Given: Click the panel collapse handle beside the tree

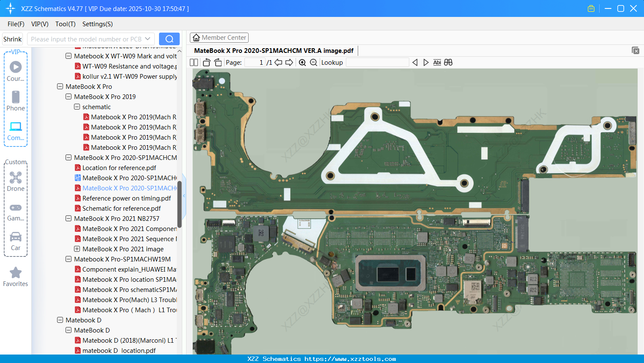Looking at the screenshot, I should click(184, 195).
